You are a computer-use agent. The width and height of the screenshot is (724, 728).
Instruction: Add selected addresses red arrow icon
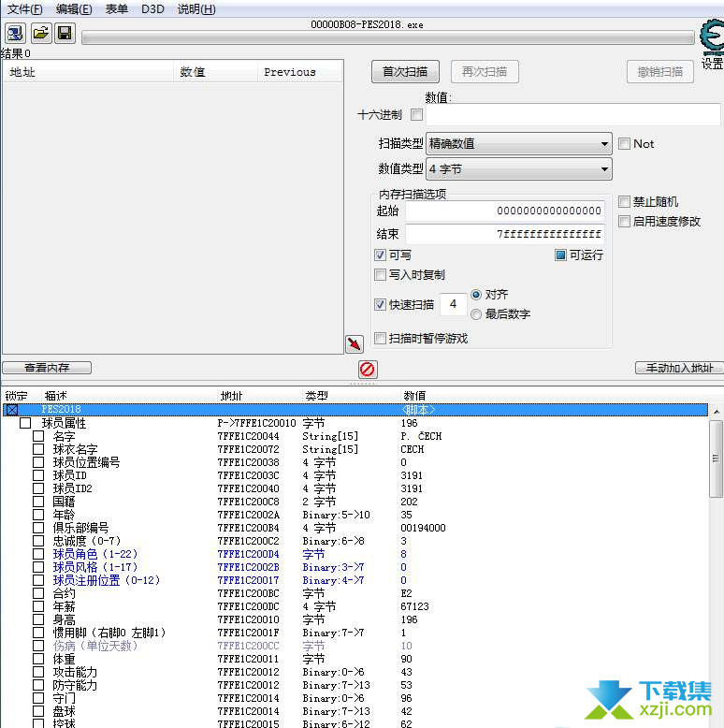click(355, 344)
